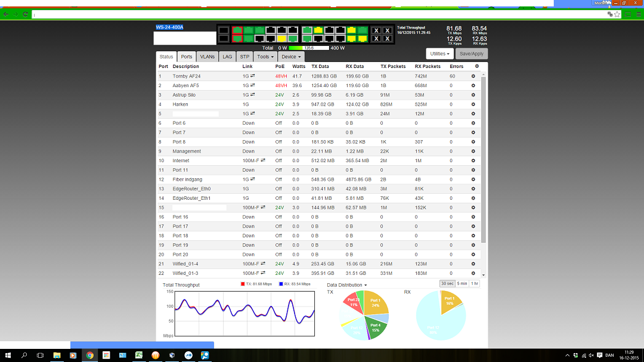Expand the Data Distribution dropdown
The height and width of the screenshot is (362, 644).
click(346, 285)
